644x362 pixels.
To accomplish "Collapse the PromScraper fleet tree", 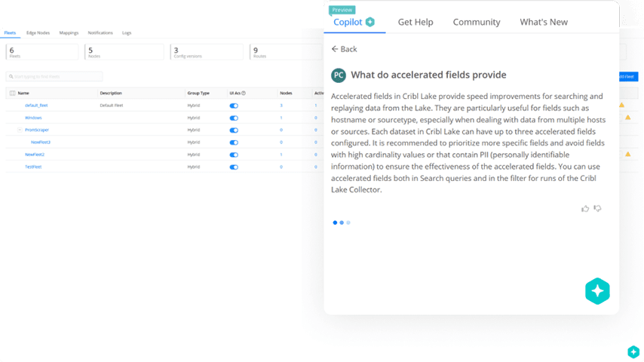I will tap(20, 130).
